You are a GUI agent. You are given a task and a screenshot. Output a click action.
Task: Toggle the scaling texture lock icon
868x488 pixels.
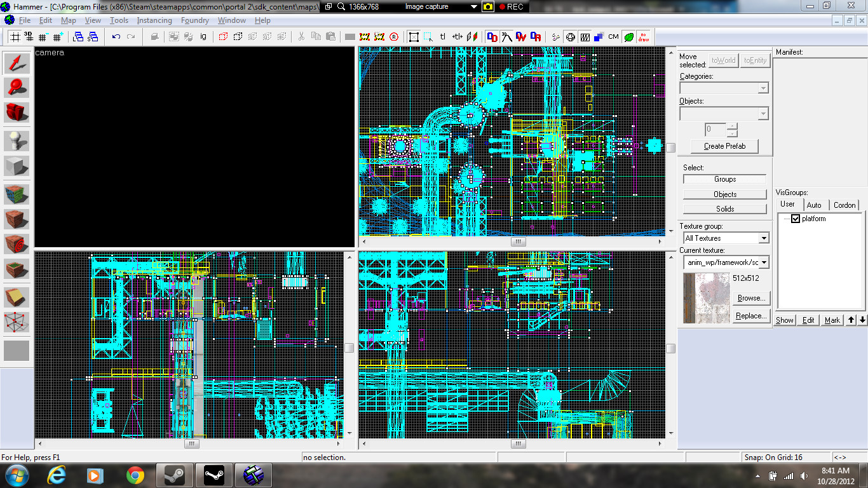[458, 37]
